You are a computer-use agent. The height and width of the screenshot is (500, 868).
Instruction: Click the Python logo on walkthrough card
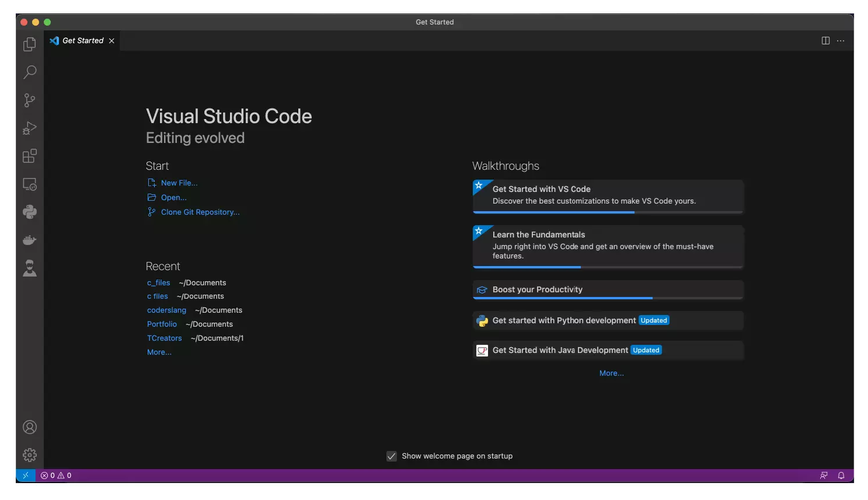[x=482, y=320]
